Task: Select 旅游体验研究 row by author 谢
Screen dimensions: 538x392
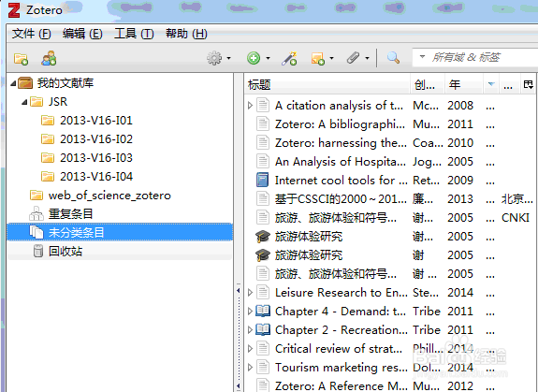Action: pyautogui.click(x=391, y=255)
